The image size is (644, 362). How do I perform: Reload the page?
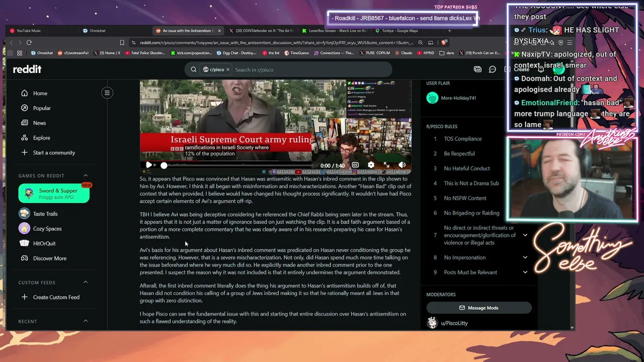click(x=29, y=43)
